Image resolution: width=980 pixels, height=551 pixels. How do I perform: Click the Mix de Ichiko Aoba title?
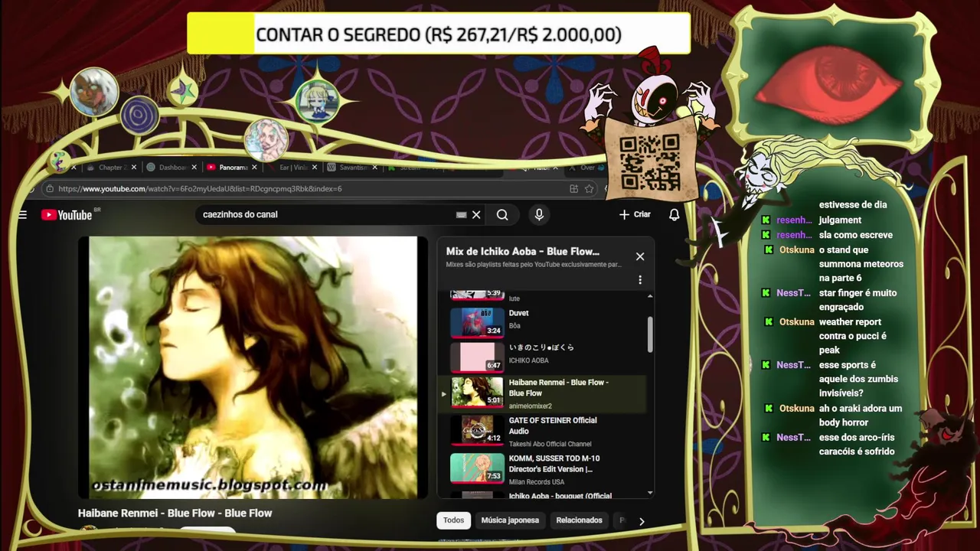point(523,252)
